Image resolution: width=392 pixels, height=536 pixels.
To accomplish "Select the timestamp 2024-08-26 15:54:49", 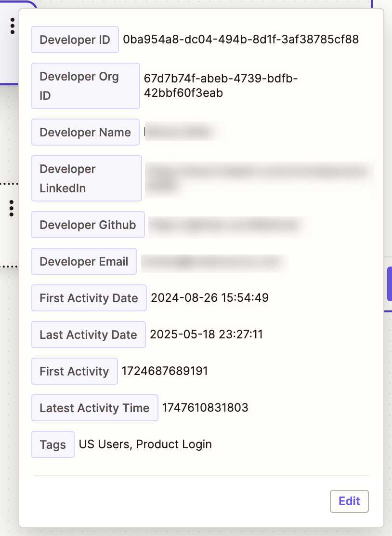I will point(210,298).
